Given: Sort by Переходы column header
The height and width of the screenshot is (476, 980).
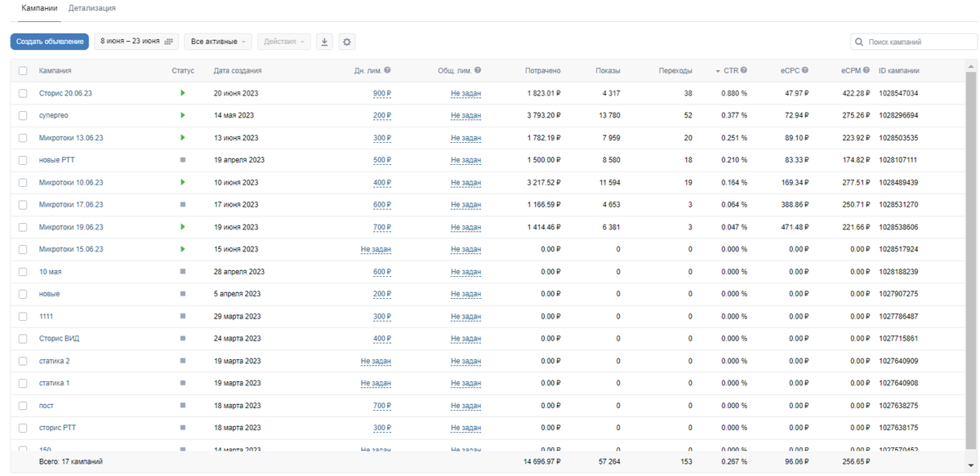Looking at the screenshot, I should [x=675, y=71].
